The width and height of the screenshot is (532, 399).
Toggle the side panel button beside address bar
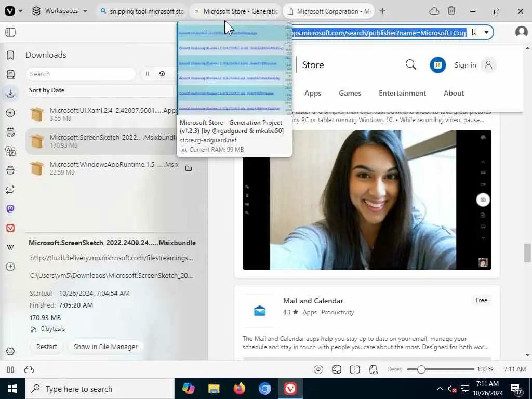pyautogui.click(x=10, y=32)
